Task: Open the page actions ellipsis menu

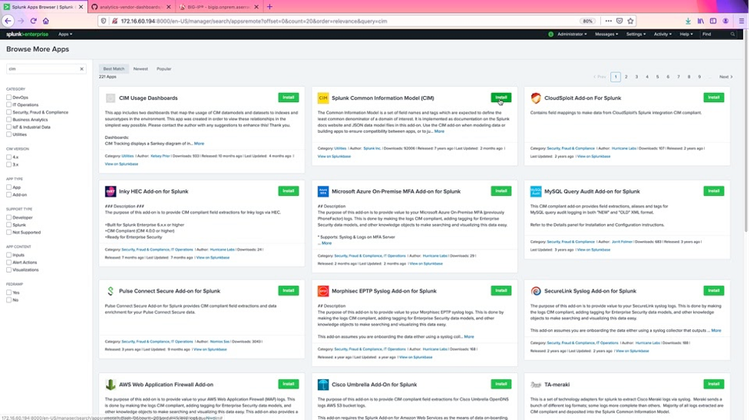Action: point(608,21)
